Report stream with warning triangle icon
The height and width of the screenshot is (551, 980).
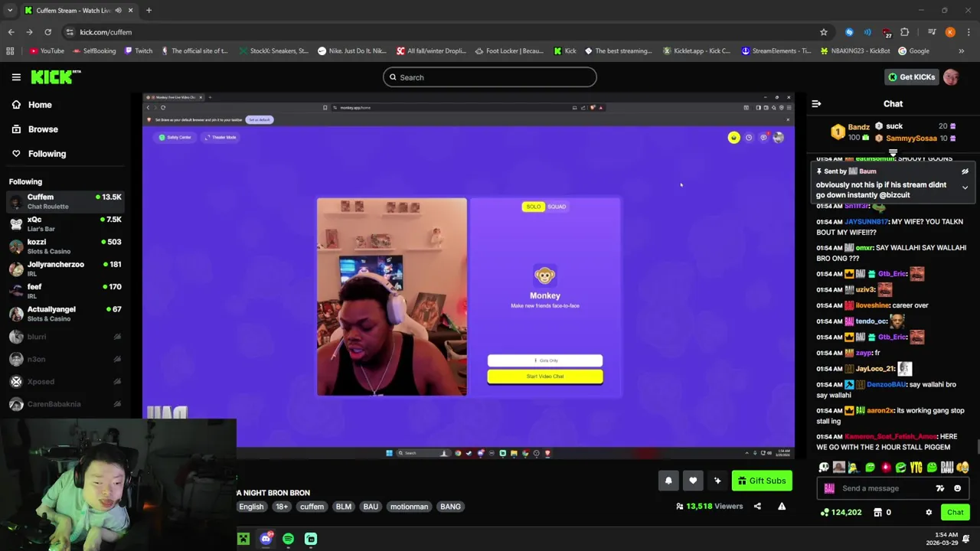[782, 507]
